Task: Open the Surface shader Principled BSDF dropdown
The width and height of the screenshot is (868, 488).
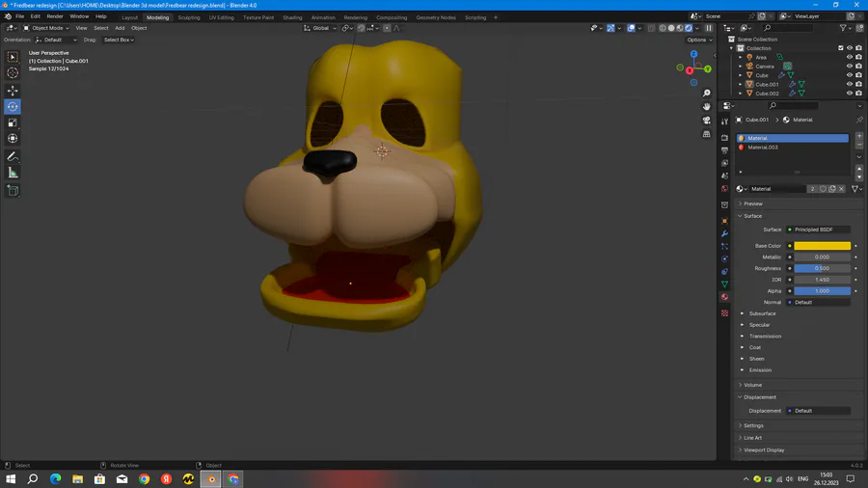Action: [x=818, y=230]
